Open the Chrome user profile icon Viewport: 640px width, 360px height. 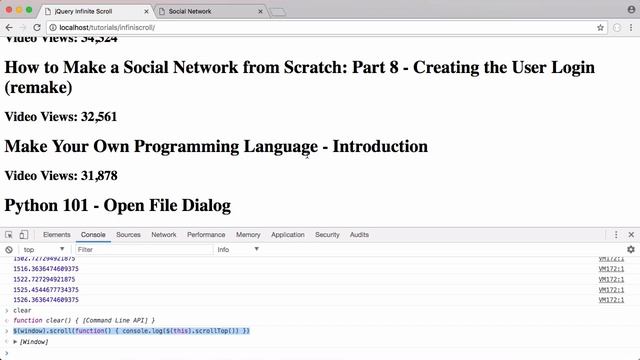click(x=631, y=9)
